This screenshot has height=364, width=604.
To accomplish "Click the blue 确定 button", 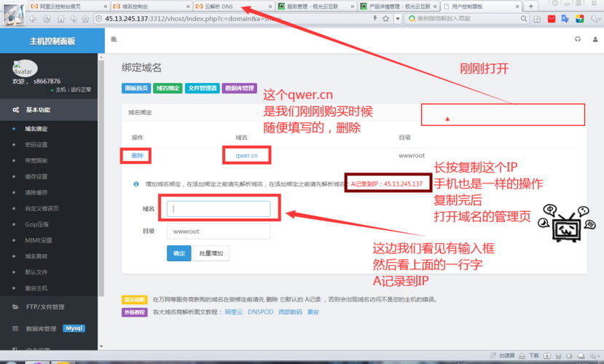I will pyautogui.click(x=179, y=253).
